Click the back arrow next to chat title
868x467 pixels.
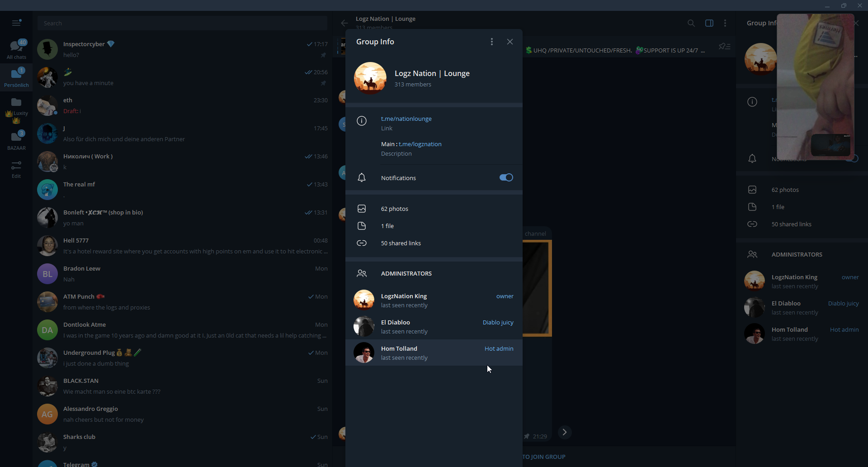344,23
